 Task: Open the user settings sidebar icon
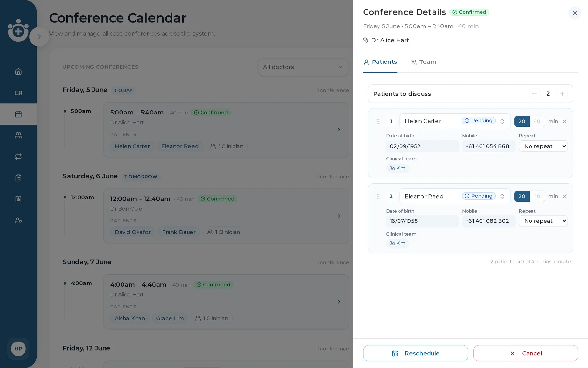pyautogui.click(x=18, y=220)
